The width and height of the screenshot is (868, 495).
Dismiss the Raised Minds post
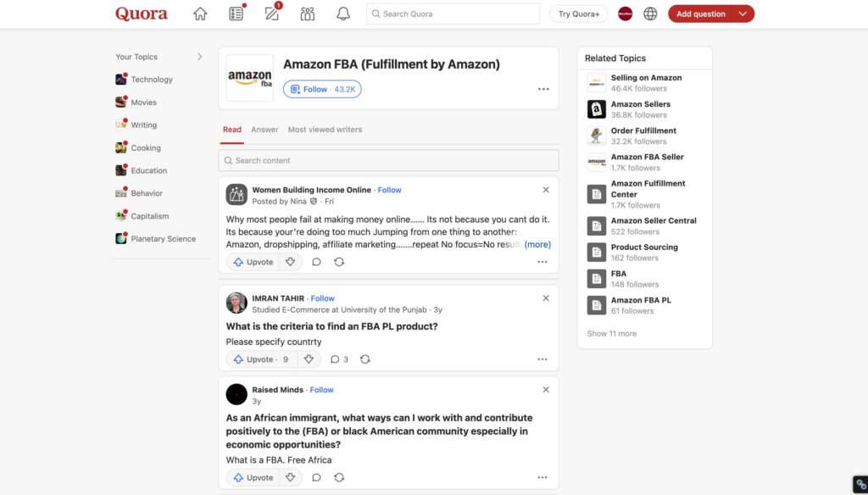[x=546, y=390]
